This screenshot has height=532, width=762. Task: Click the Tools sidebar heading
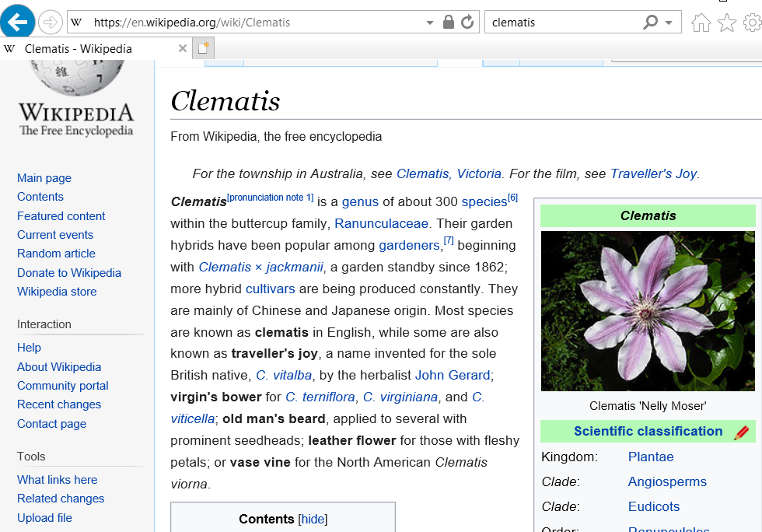(31, 457)
